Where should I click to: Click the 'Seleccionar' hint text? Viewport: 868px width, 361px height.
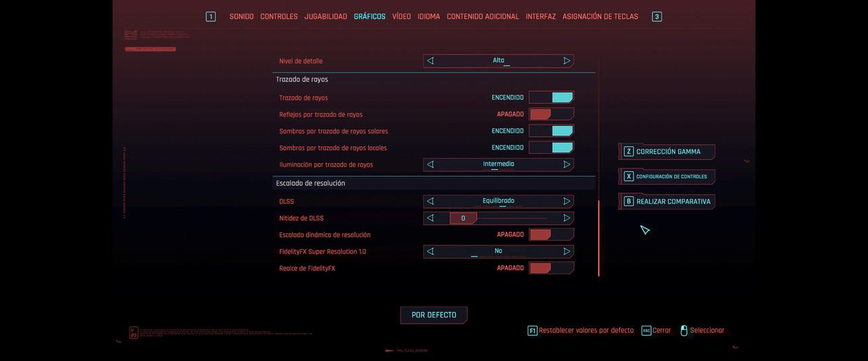click(x=707, y=331)
